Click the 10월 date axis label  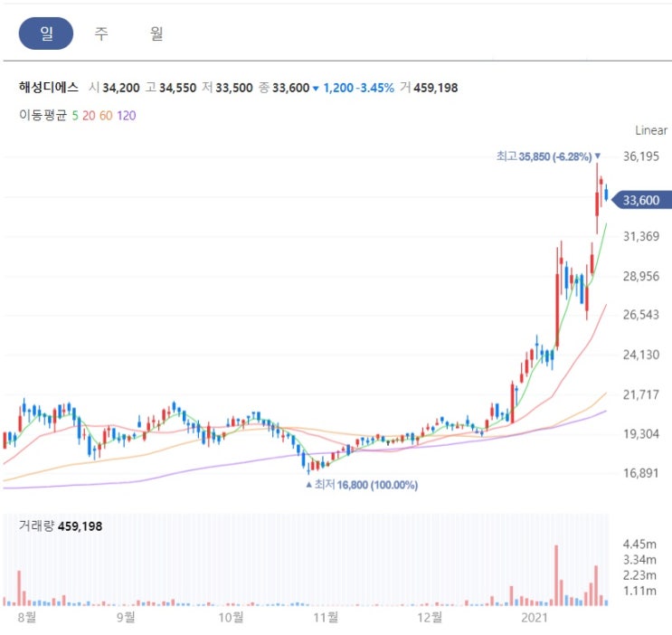[231, 618]
